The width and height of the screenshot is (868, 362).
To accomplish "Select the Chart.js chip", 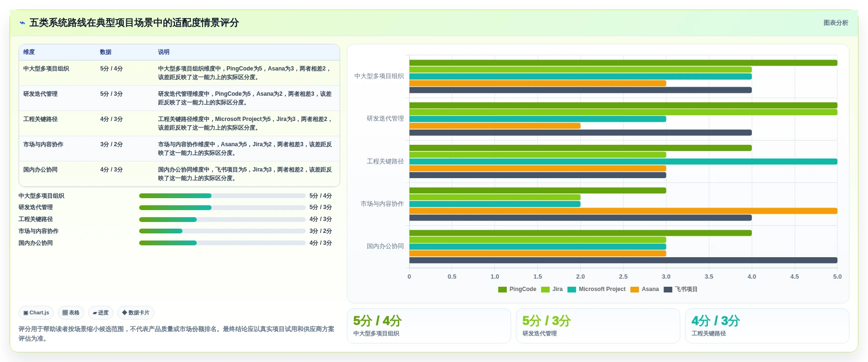I will (36, 313).
